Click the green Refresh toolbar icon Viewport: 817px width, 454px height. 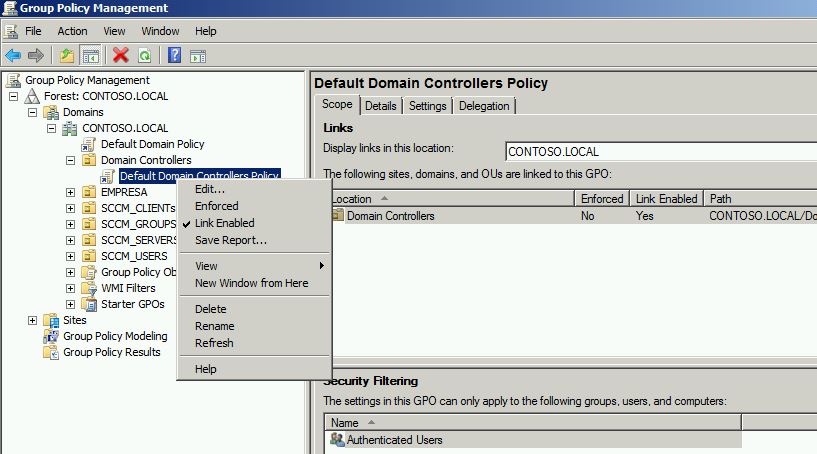(x=144, y=56)
